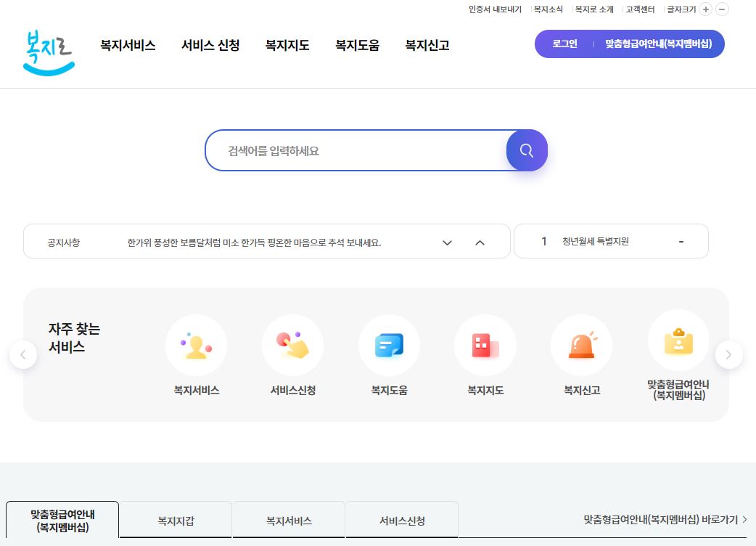Increase font size with plus icon

coord(705,9)
